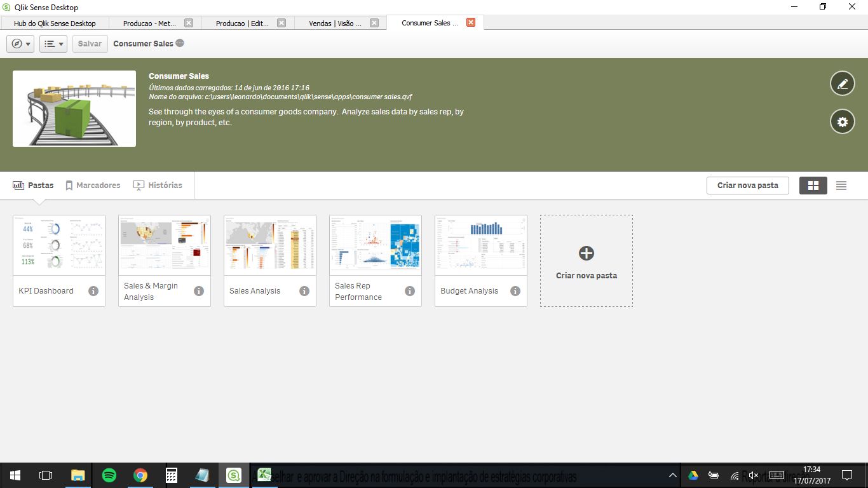This screenshot has width=868, height=488.
Task: Click the conveyor belt app thumbnail image
Action: [74, 109]
